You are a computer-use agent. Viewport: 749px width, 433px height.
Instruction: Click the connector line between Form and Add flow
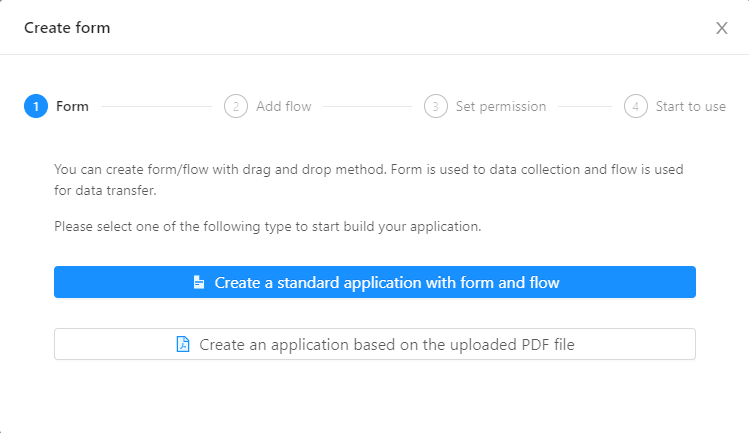156,106
